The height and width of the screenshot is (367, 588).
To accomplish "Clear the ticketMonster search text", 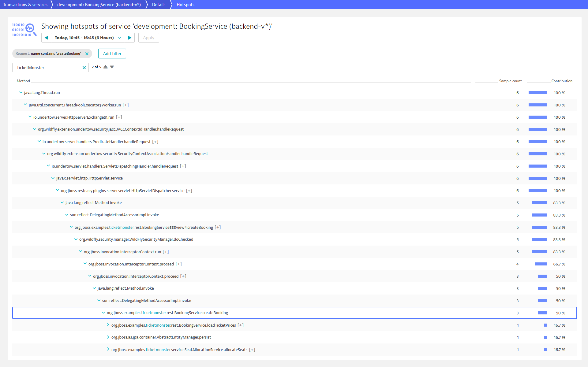I will tap(84, 68).
